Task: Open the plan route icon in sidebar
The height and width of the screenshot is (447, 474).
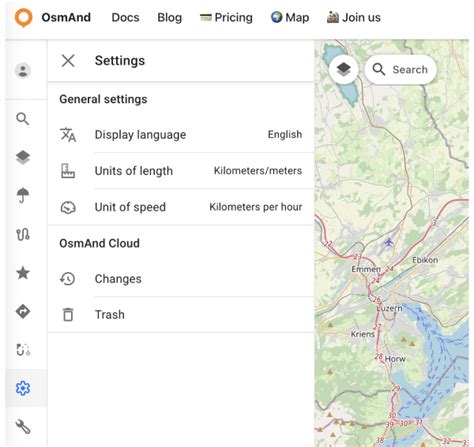Action: pos(23,350)
